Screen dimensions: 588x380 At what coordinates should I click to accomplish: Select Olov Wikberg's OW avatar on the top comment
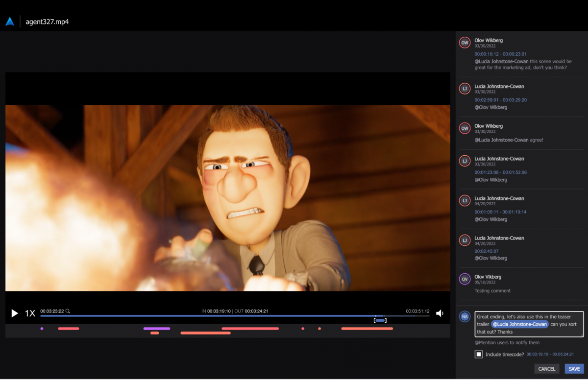(464, 43)
